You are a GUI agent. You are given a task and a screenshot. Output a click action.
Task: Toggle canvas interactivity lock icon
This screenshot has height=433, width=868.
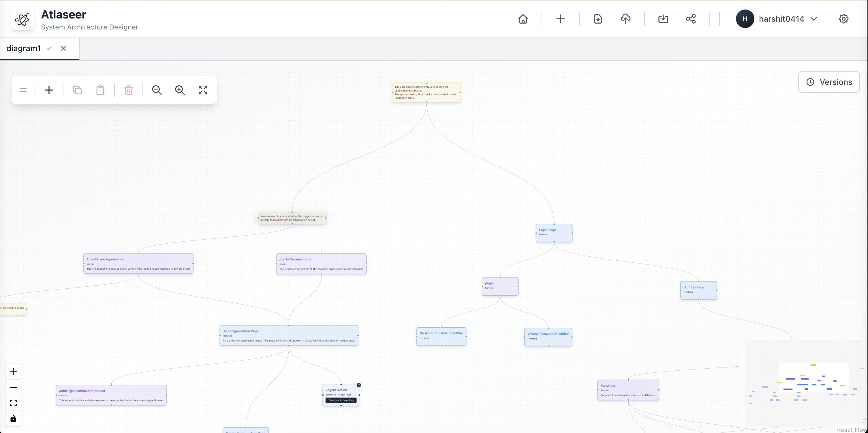tap(13, 419)
